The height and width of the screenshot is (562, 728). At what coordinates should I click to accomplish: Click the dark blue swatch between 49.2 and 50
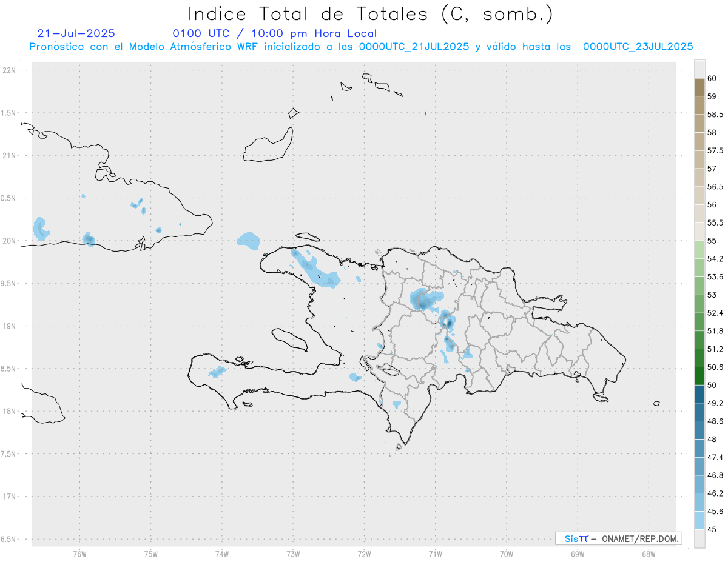pyautogui.click(x=699, y=394)
